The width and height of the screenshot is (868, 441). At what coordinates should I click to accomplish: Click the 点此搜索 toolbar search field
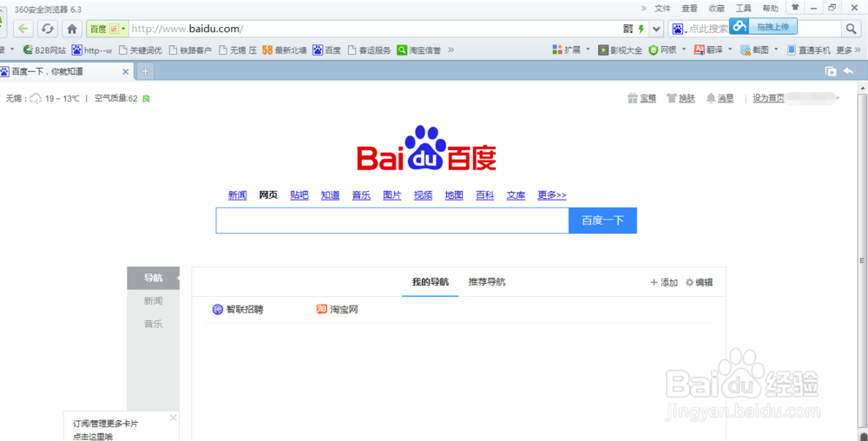(x=708, y=29)
